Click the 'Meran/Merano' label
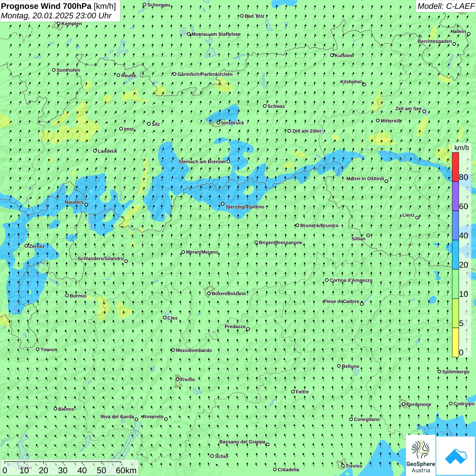Viewport: 476px width, 476px height. pos(202,252)
